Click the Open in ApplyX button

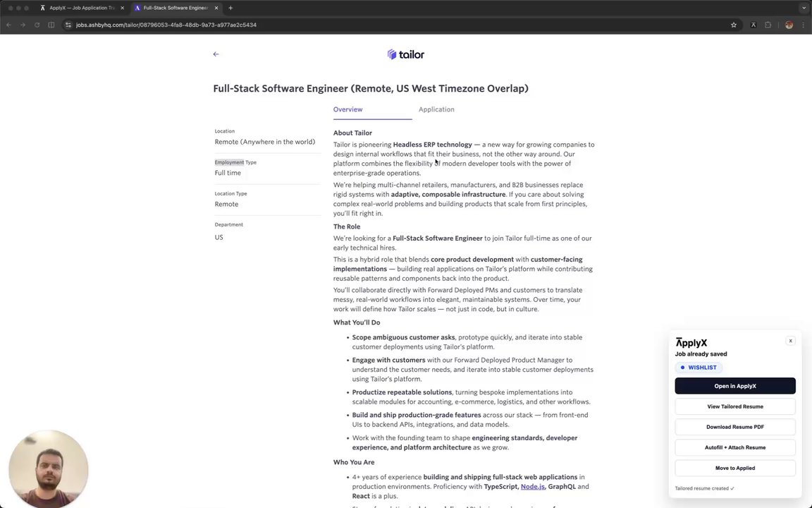click(x=735, y=386)
